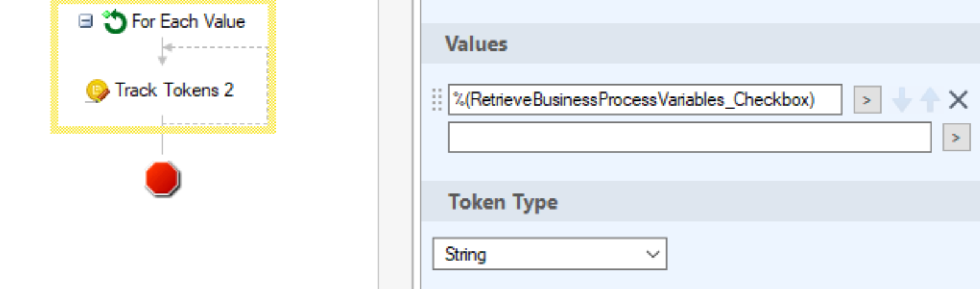Select the green For Each Value loop icon
The image size is (980, 289).
click(x=114, y=22)
